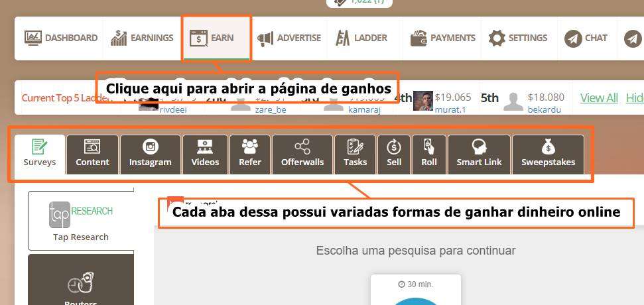Switch to the Videos tab
Screen dimensions: 644x305
tap(205, 154)
